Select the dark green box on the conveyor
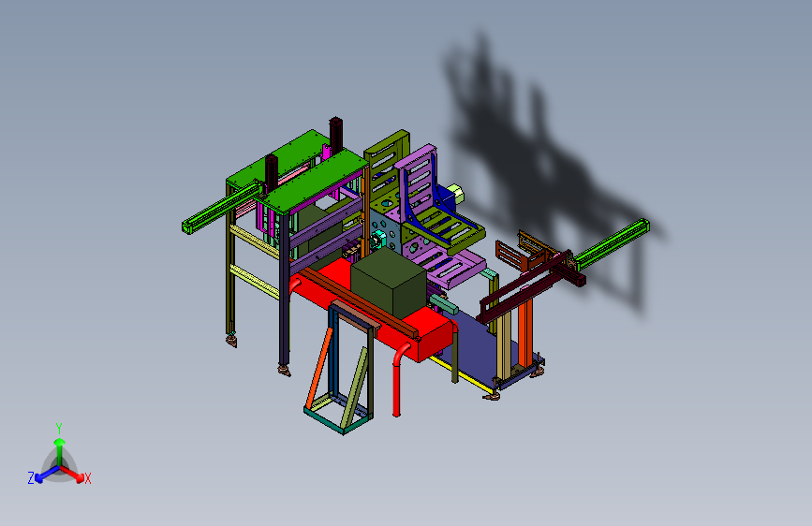This screenshot has width=812, height=526. pos(389,282)
